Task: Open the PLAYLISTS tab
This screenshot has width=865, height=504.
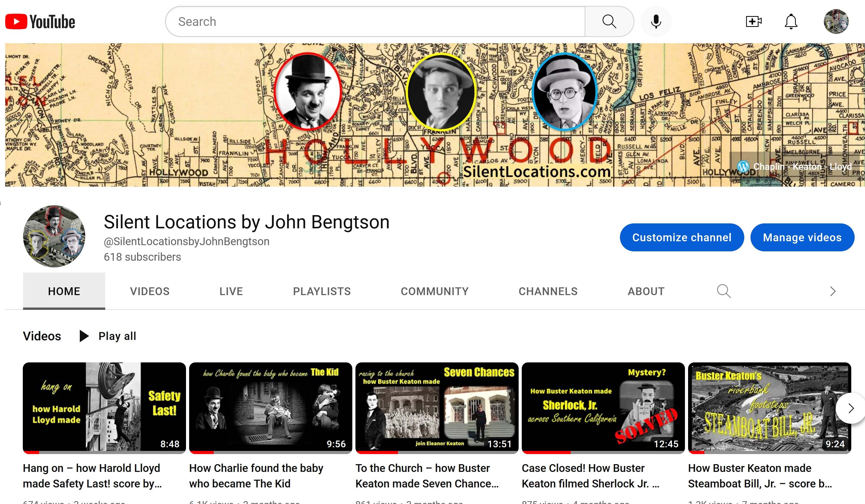Action: (x=322, y=291)
